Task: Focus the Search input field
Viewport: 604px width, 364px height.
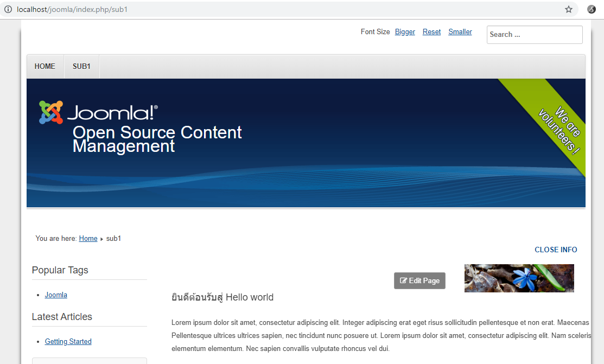Action: [534, 35]
